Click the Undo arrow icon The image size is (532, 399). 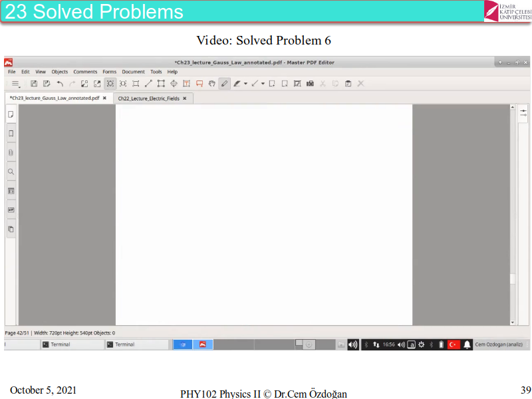pos(60,84)
